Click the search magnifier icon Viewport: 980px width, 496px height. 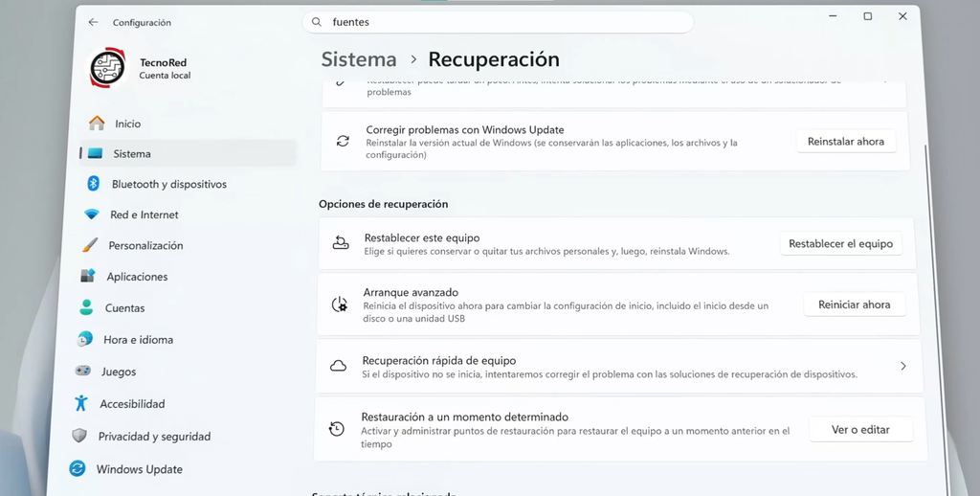click(317, 22)
